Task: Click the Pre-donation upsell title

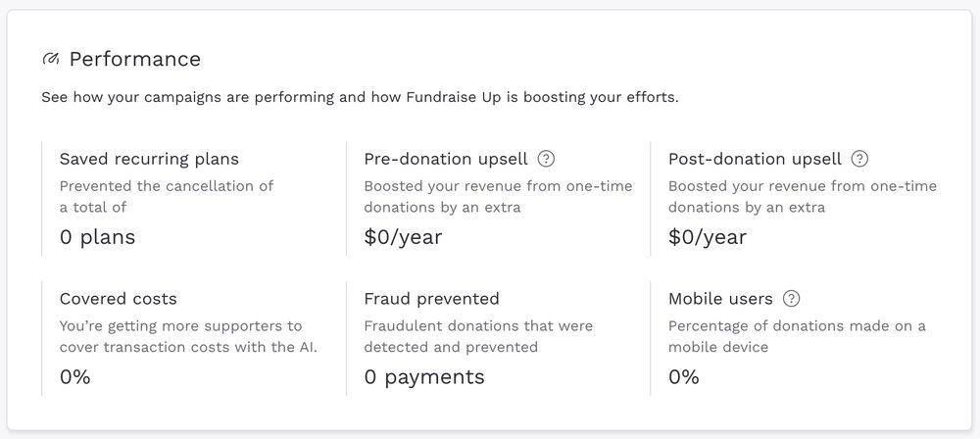Action: point(446,159)
